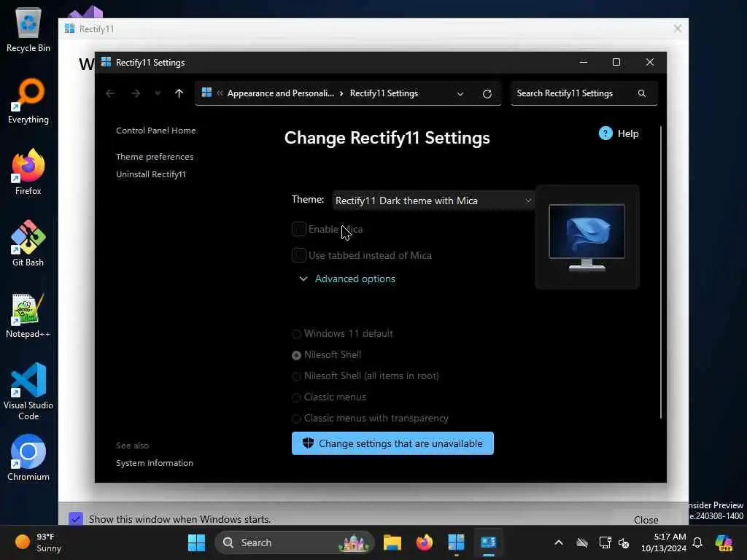Image resolution: width=747 pixels, height=560 pixels.
Task: Open File Explorer from taskbar
Action: pos(392,542)
